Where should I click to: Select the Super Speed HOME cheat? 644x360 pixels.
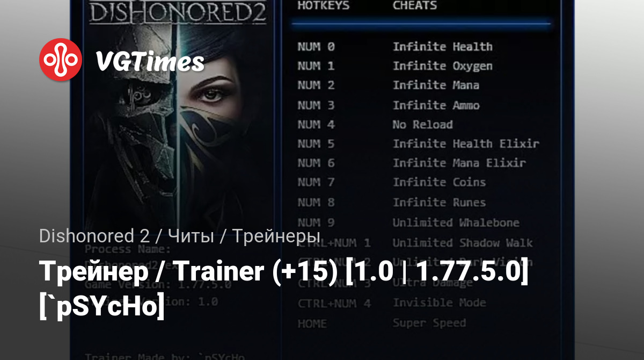pyautogui.click(x=429, y=323)
